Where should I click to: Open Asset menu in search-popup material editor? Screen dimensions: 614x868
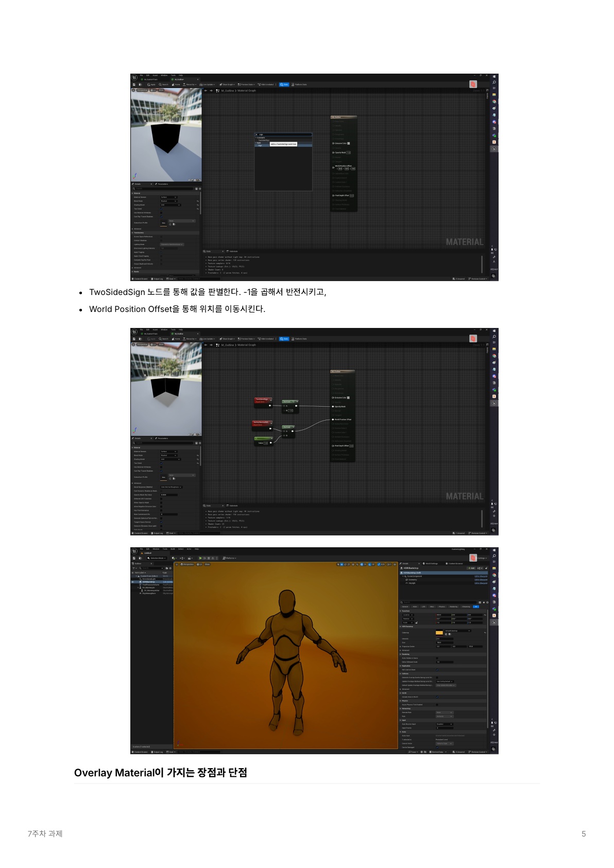pyautogui.click(x=155, y=75)
